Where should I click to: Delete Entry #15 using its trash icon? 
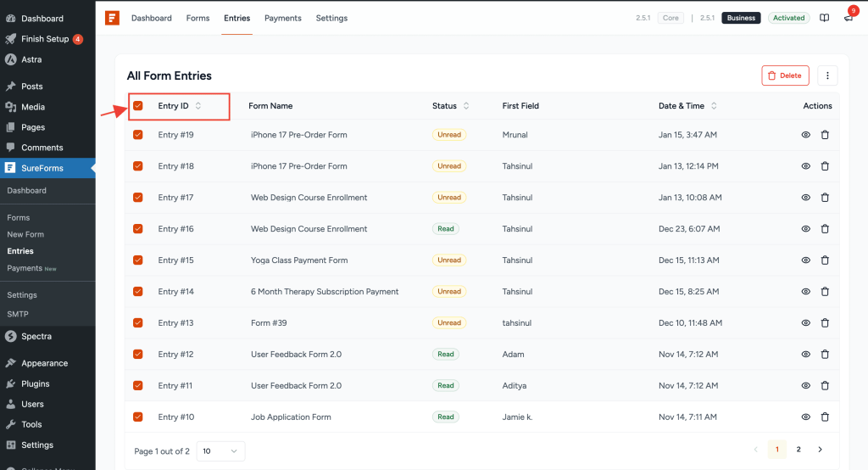tap(825, 260)
